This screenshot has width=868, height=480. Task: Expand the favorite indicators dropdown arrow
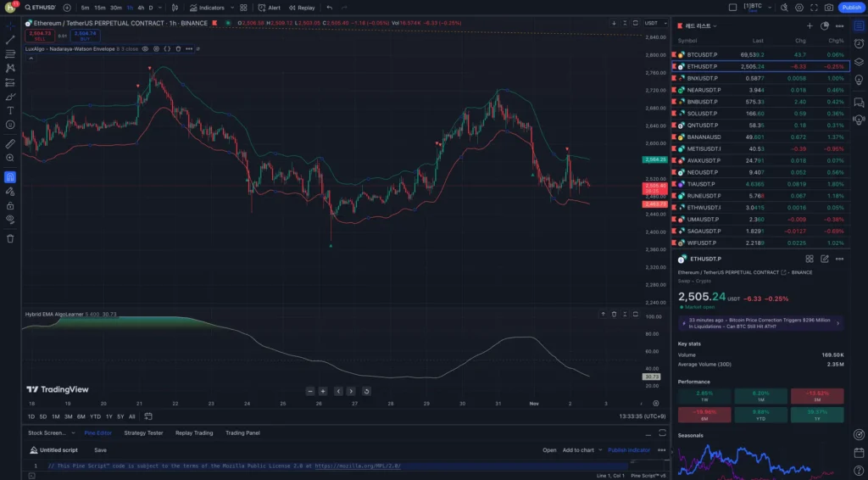pyautogui.click(x=232, y=8)
